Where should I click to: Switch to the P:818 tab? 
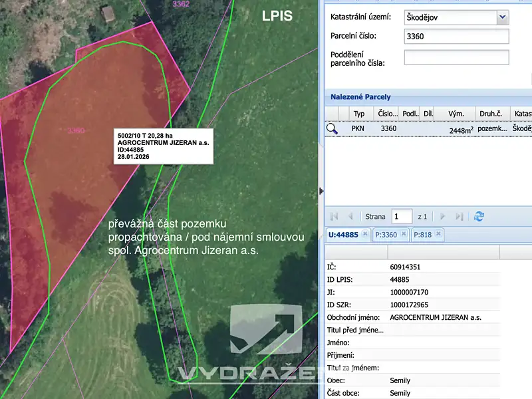tap(423, 235)
